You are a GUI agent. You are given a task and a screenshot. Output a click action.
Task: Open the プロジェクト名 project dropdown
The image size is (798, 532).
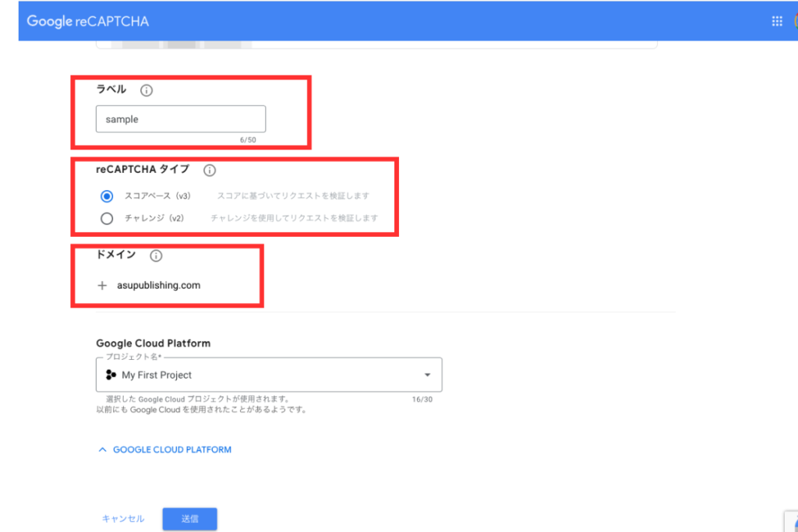click(269, 375)
